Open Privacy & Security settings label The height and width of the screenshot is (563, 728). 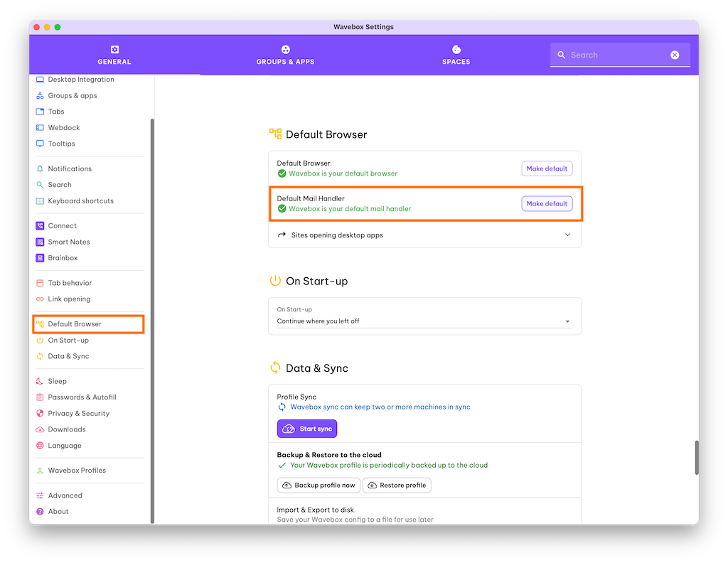(x=79, y=413)
